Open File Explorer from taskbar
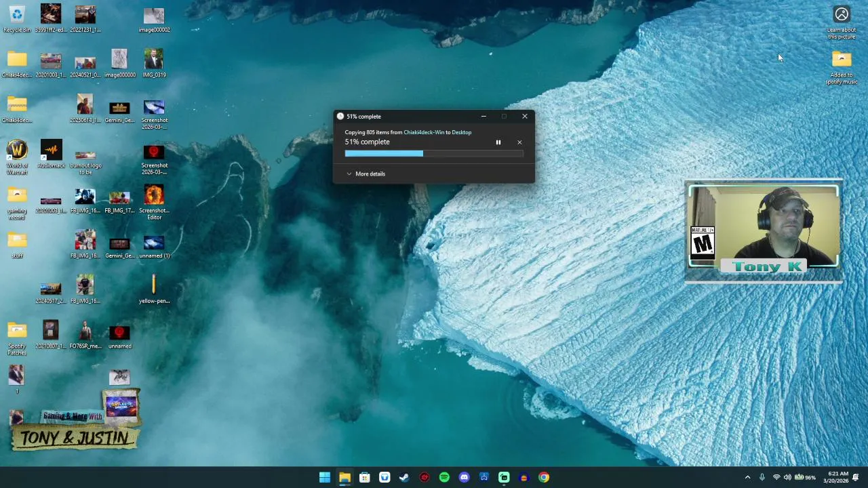The height and width of the screenshot is (488, 868). tap(344, 477)
